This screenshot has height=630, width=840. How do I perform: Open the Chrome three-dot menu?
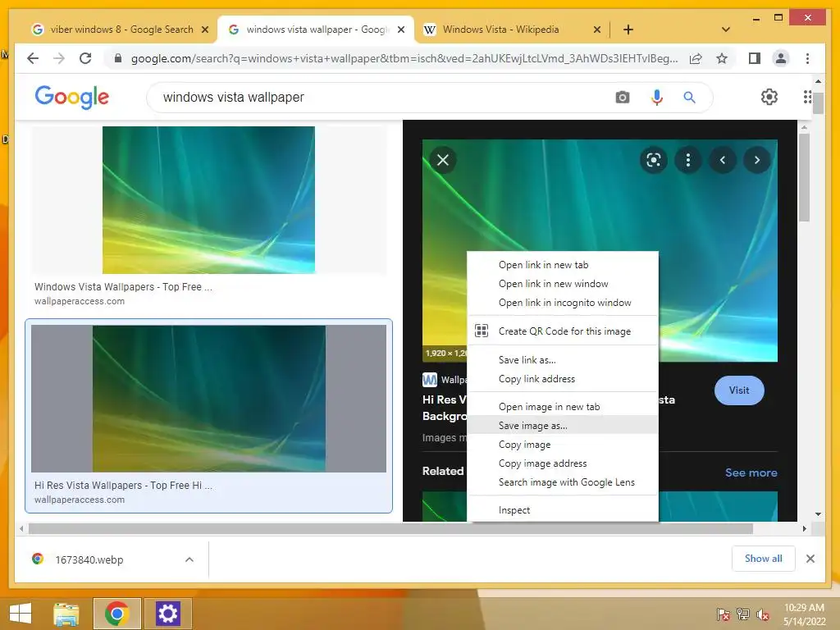(x=807, y=58)
